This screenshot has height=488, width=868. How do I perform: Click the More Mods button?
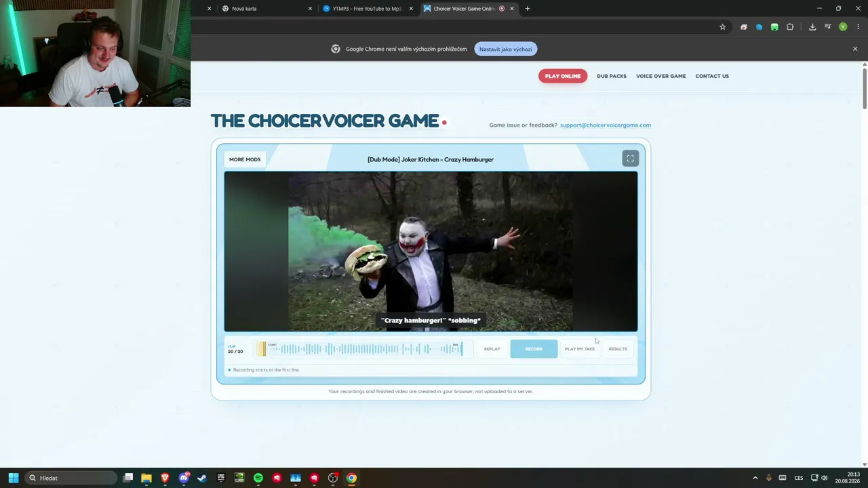pos(245,159)
